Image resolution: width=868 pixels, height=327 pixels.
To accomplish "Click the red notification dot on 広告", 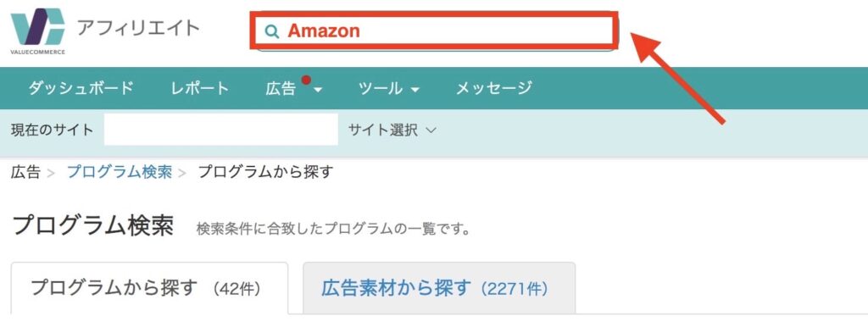I will tap(306, 80).
